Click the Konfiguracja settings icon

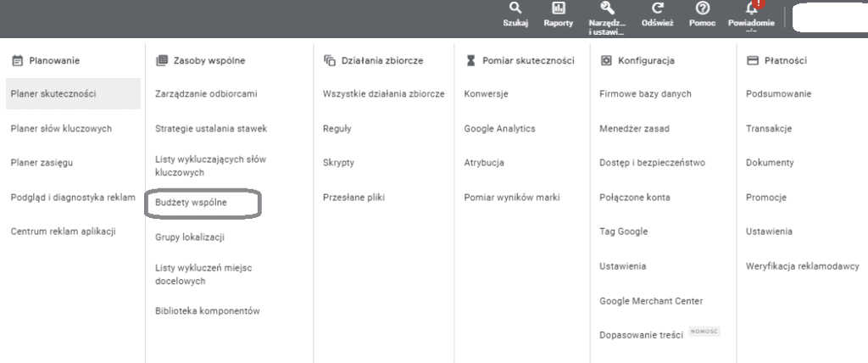click(x=606, y=60)
